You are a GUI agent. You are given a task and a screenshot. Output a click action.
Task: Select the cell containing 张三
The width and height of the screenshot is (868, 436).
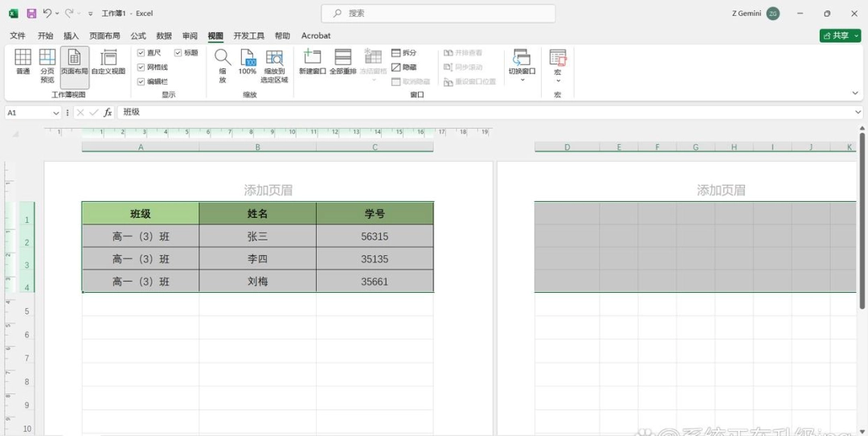click(258, 237)
